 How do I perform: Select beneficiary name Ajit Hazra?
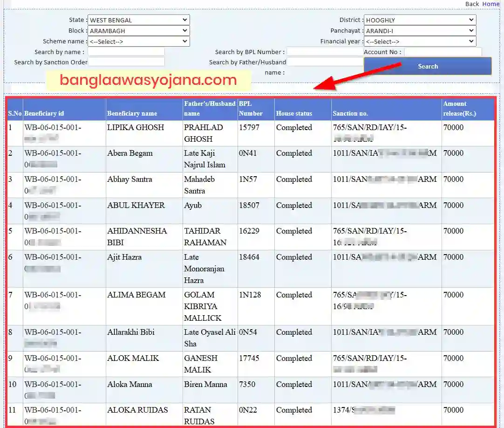[x=124, y=257]
